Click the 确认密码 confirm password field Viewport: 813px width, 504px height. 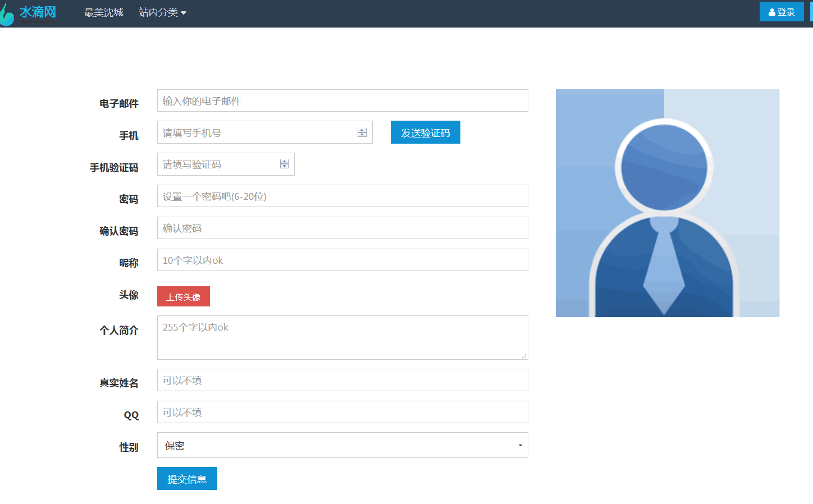[x=342, y=228]
